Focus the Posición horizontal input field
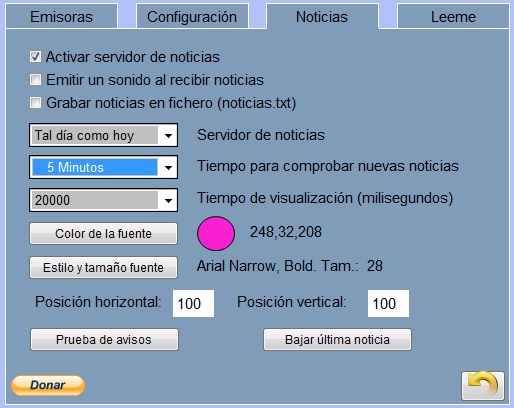514x408 pixels. coord(193,303)
